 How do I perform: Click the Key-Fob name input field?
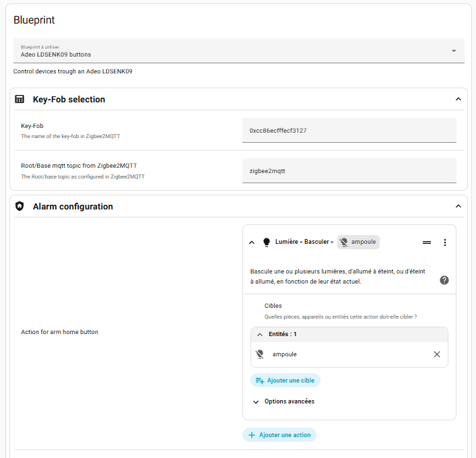[x=349, y=130]
